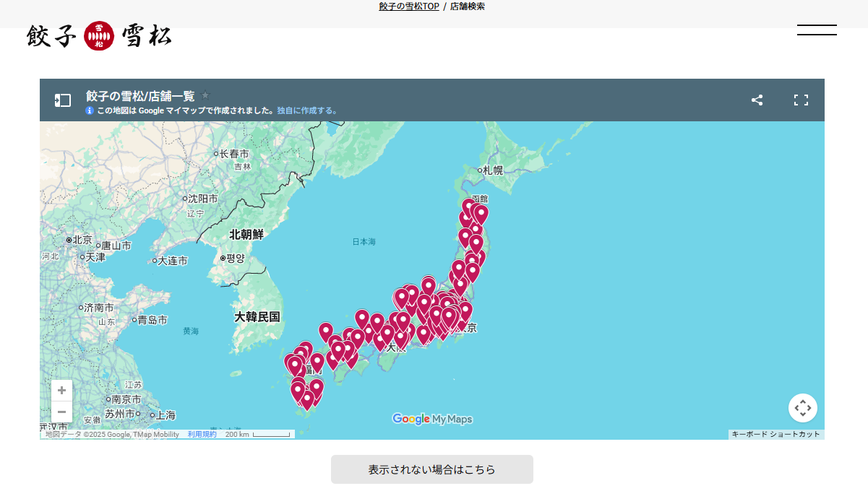The height and width of the screenshot is (504, 868).
Task: Go to 餃子の雪松TOP breadcrumb link
Action: [x=408, y=6]
